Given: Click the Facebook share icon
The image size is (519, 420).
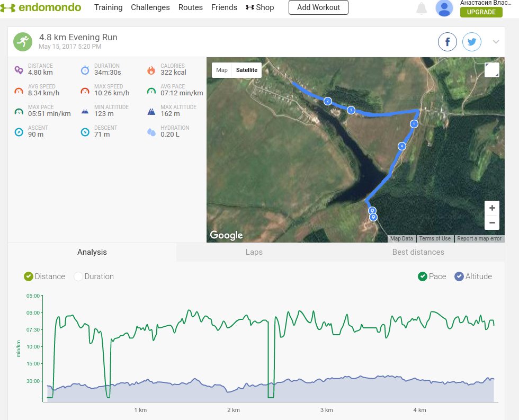Looking at the screenshot, I should pyautogui.click(x=448, y=42).
